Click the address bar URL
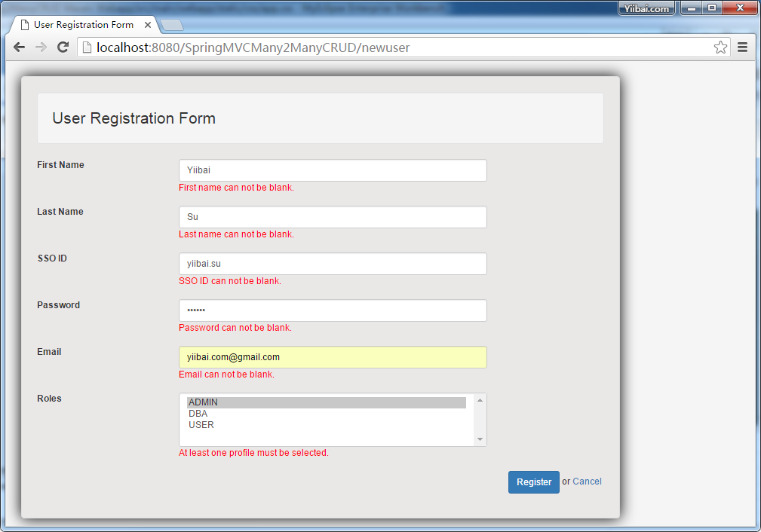The image size is (761, 532). pyautogui.click(x=253, y=47)
